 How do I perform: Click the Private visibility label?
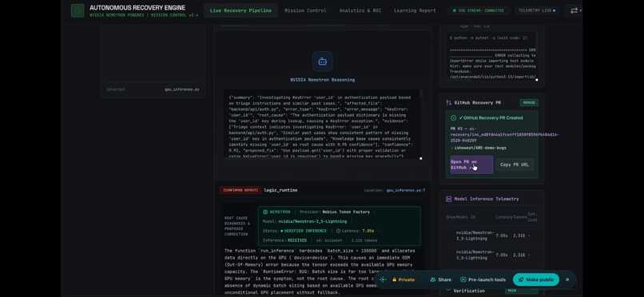tap(406, 279)
